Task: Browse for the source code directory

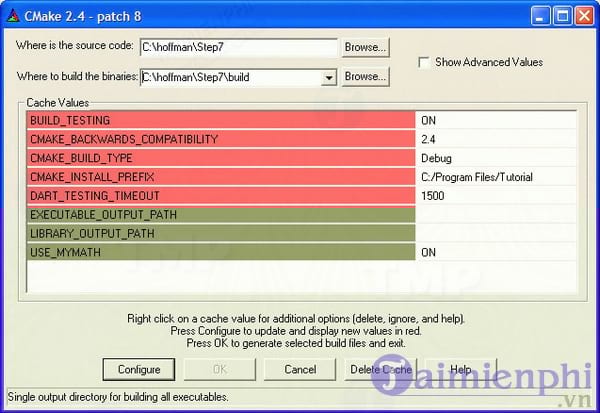Action: [365, 47]
